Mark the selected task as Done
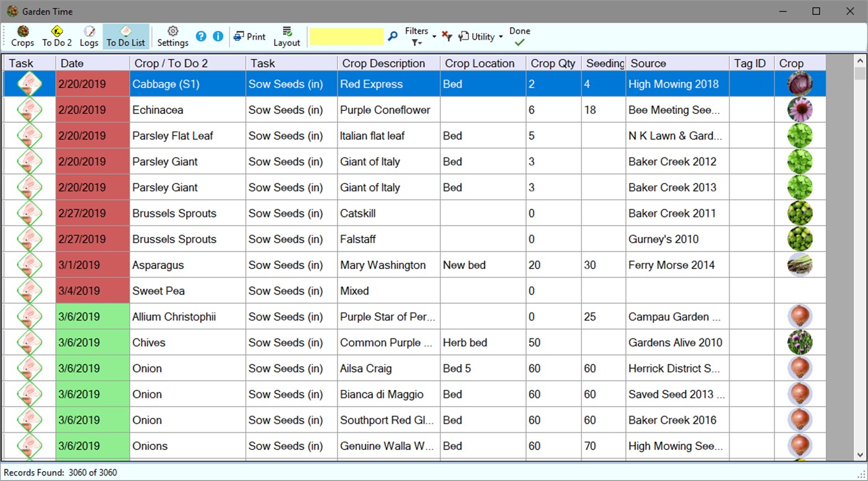This screenshot has height=481, width=868. (x=519, y=36)
